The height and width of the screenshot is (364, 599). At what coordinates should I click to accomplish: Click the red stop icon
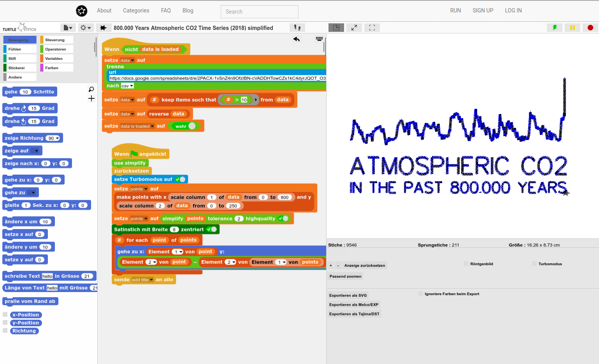[590, 28]
